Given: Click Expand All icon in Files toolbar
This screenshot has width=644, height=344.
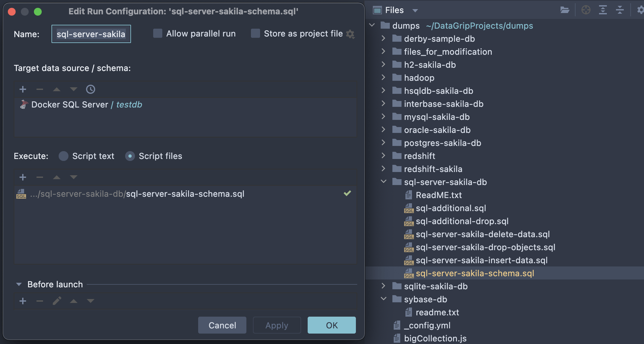Looking at the screenshot, I should click(x=603, y=10).
